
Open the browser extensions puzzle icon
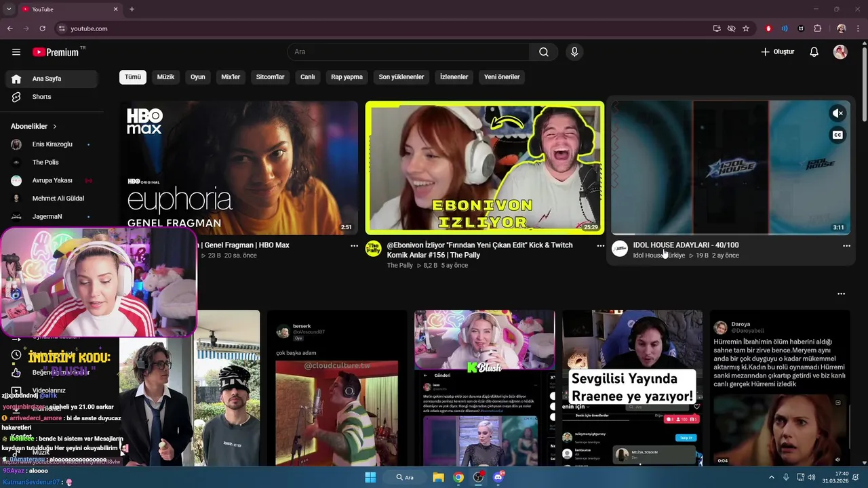[x=817, y=28]
